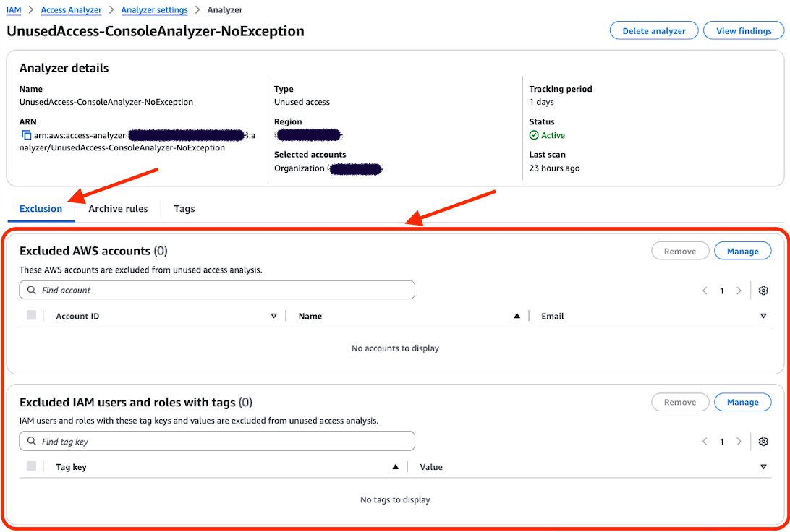
Task: Switch to the Archive rules tab
Action: 117,208
